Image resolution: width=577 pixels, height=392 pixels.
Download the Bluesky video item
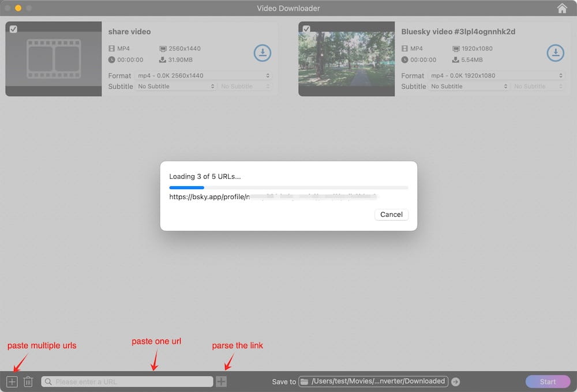pos(556,53)
